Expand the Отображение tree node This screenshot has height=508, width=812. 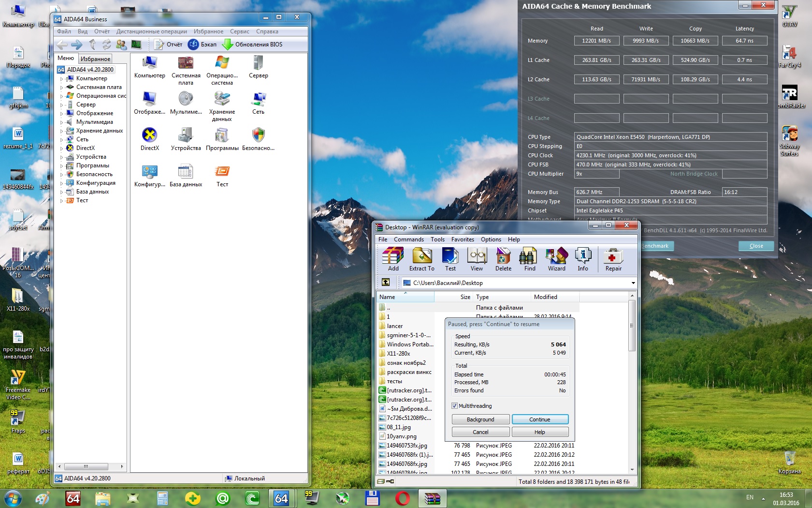point(61,114)
